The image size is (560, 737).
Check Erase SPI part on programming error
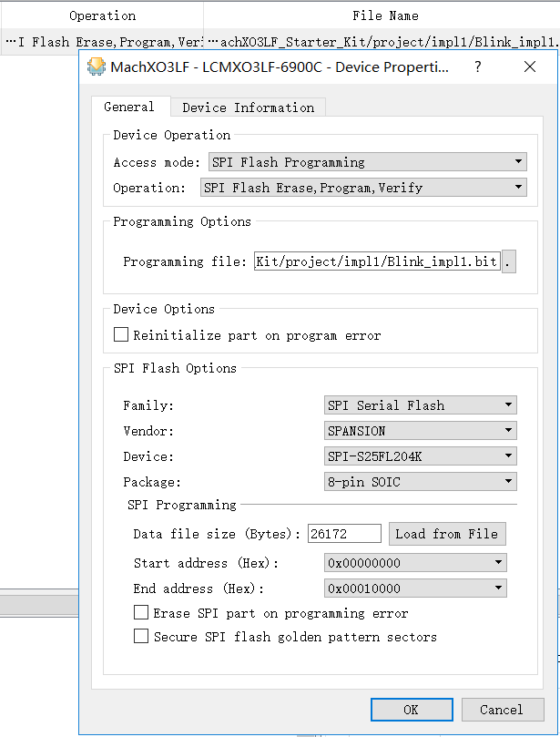coord(141,612)
